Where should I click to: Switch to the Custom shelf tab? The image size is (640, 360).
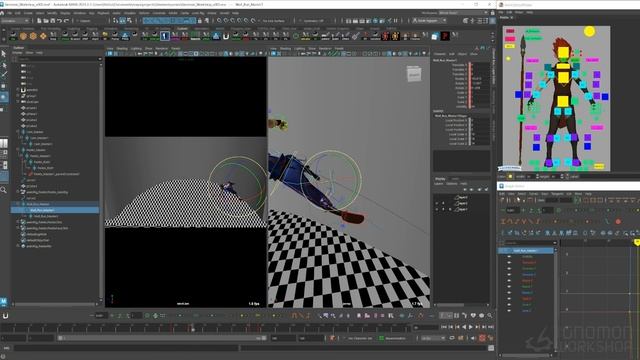tap(182, 29)
